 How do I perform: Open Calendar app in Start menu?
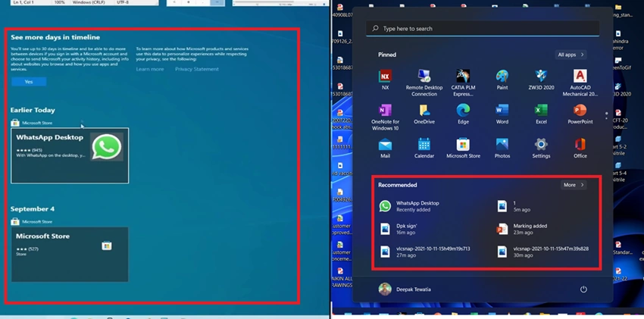coord(424,148)
